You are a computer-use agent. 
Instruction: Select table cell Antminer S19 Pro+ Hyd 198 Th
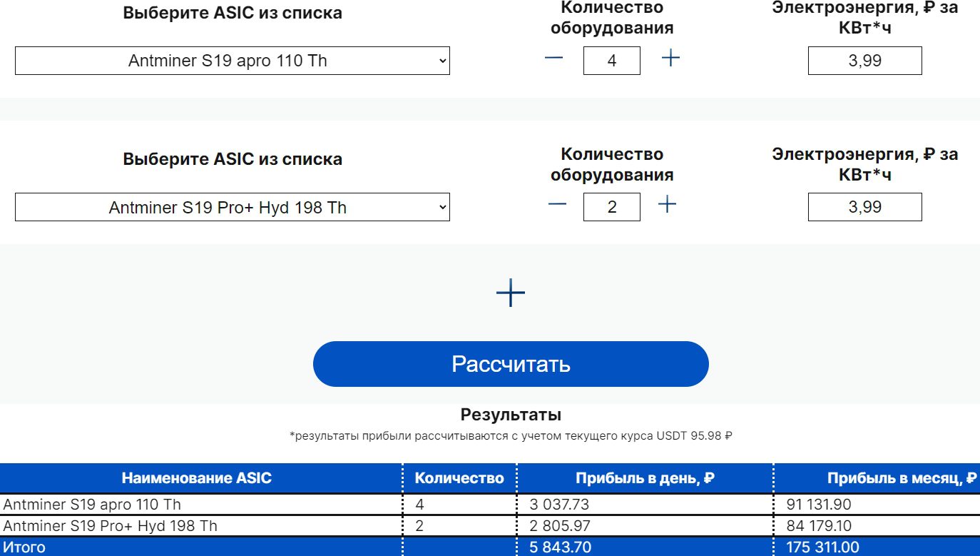pos(111,526)
